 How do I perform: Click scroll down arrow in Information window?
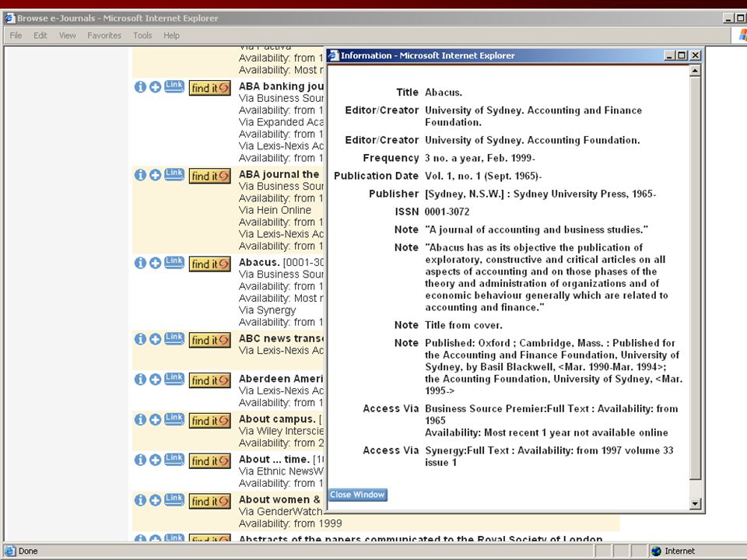(695, 503)
